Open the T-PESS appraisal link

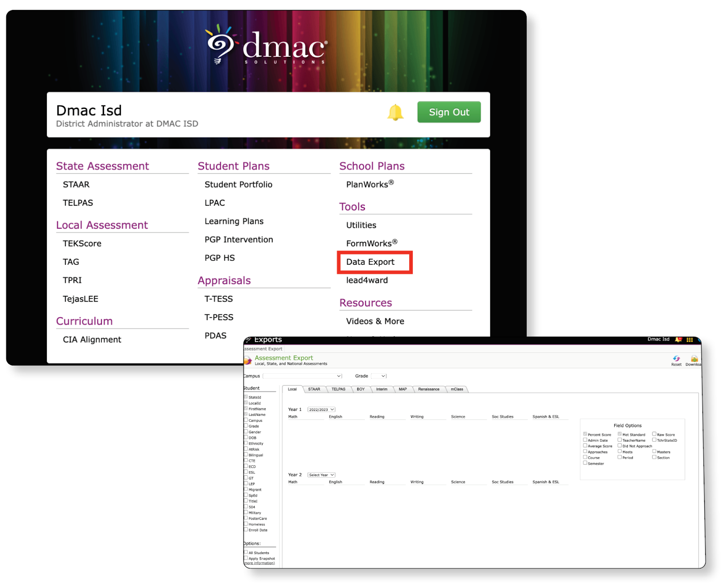219,317
